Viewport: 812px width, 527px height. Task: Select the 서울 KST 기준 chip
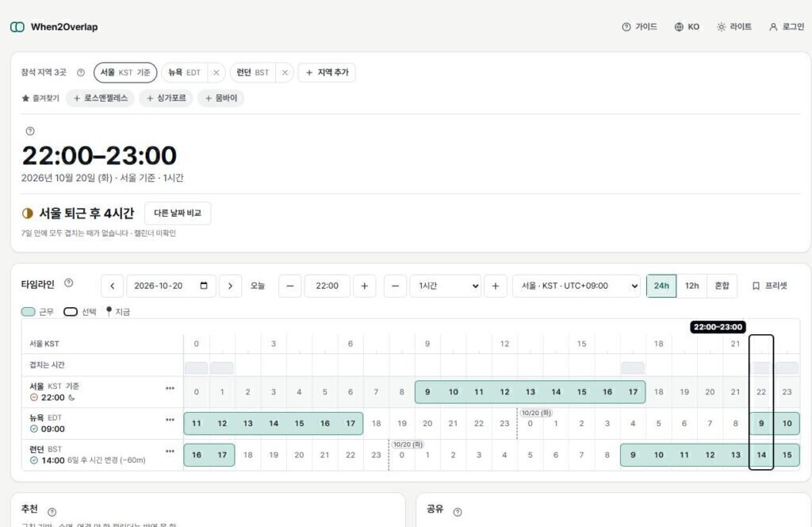[125, 72]
